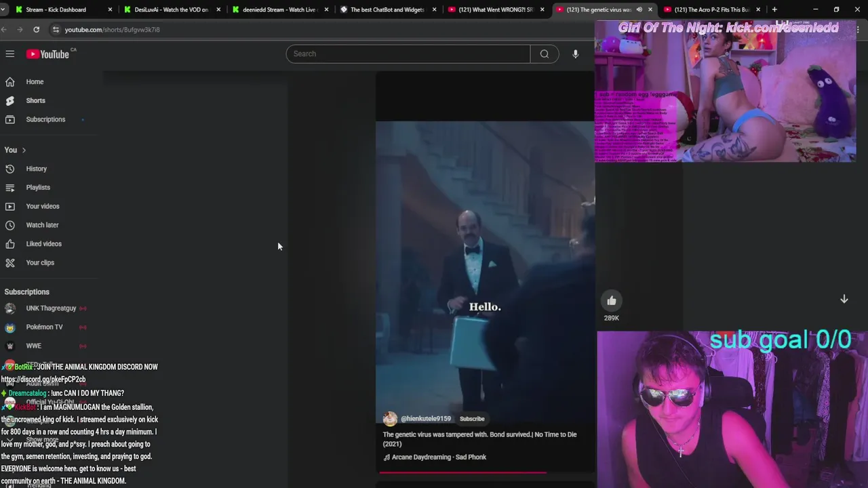This screenshot has height=488, width=868.
Task: Switch to DesiLuvAi VOD tab
Action: (171, 9)
